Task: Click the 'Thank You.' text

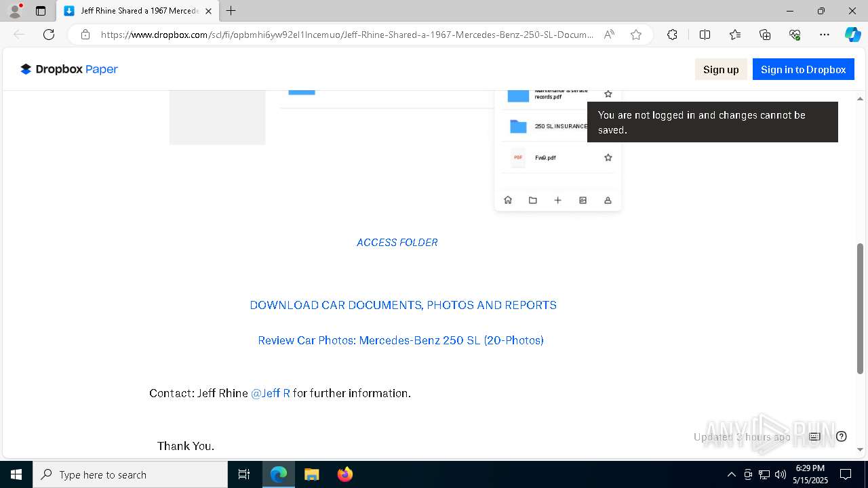Action: coord(186,446)
